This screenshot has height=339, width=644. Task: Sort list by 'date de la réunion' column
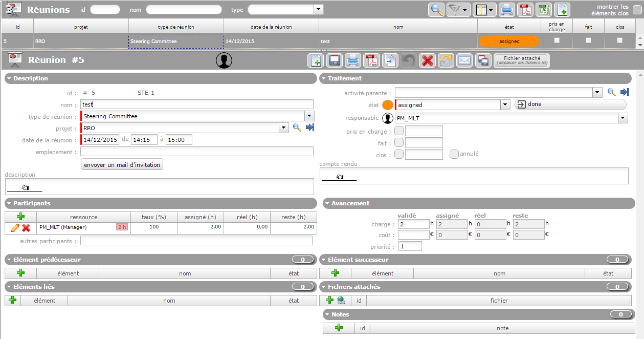pos(271,27)
